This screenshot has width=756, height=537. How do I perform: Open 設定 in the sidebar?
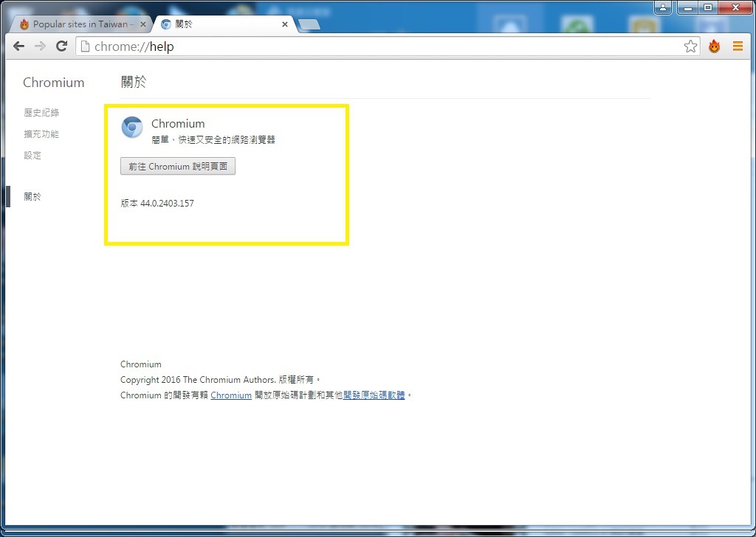32,155
